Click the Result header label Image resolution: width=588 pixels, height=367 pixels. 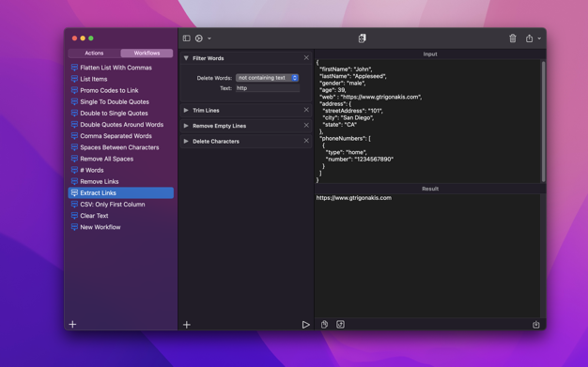pyautogui.click(x=430, y=189)
